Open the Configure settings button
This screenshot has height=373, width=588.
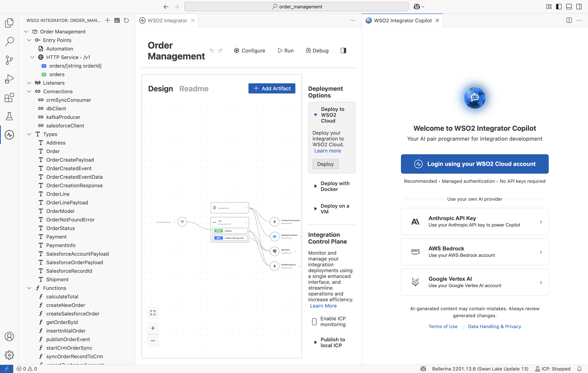coord(249,51)
